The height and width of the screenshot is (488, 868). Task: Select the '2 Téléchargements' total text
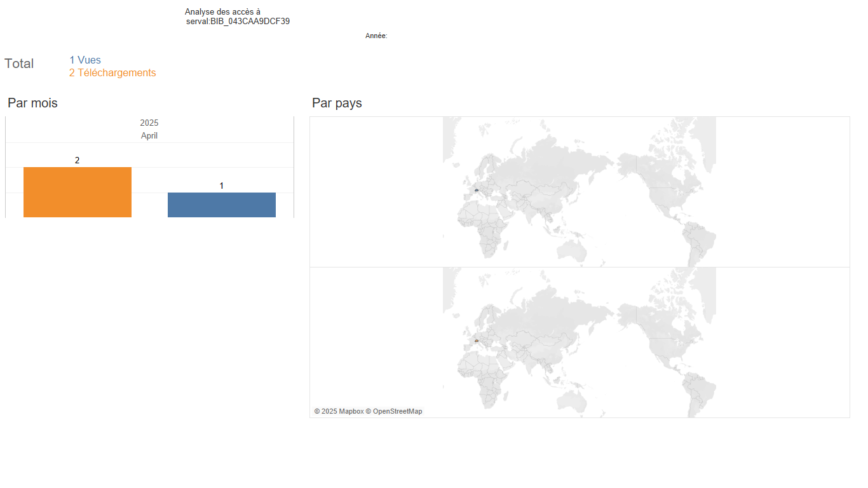click(x=112, y=73)
